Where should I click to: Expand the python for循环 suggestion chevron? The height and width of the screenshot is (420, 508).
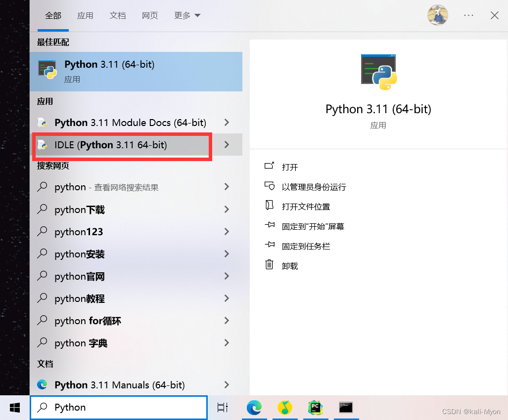coord(227,320)
